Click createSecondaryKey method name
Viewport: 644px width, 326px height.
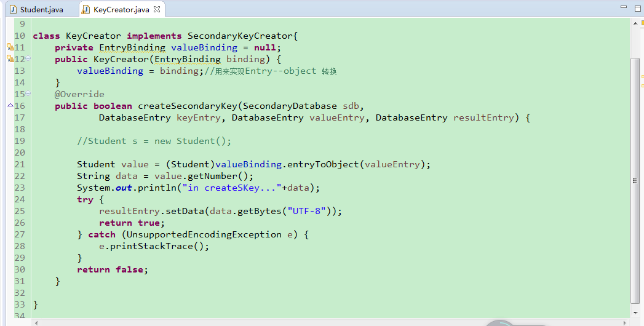[x=187, y=106]
